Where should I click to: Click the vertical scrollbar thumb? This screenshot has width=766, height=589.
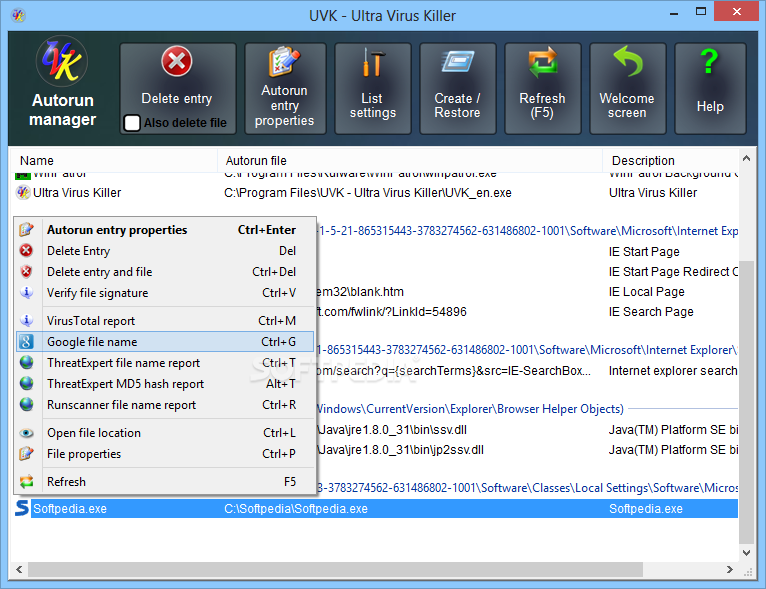point(746,402)
